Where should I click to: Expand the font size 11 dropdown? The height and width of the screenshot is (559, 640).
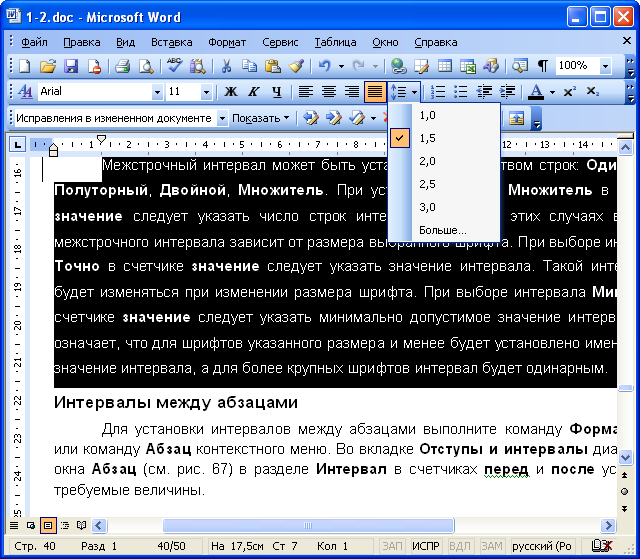coord(207,92)
